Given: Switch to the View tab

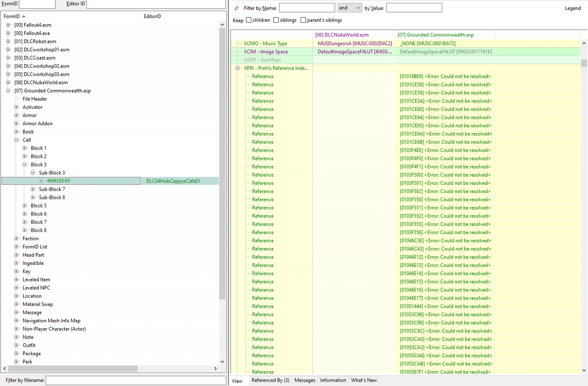Looking at the screenshot, I should tap(237, 381).
